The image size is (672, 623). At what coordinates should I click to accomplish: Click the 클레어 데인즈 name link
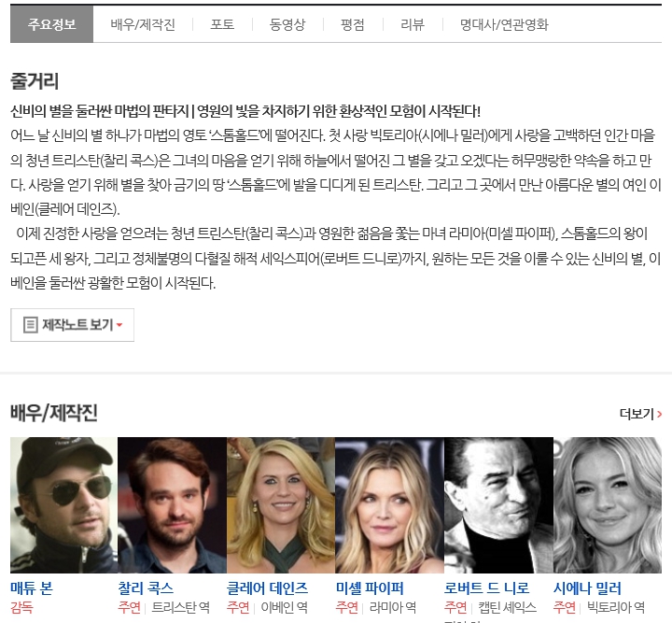click(268, 588)
